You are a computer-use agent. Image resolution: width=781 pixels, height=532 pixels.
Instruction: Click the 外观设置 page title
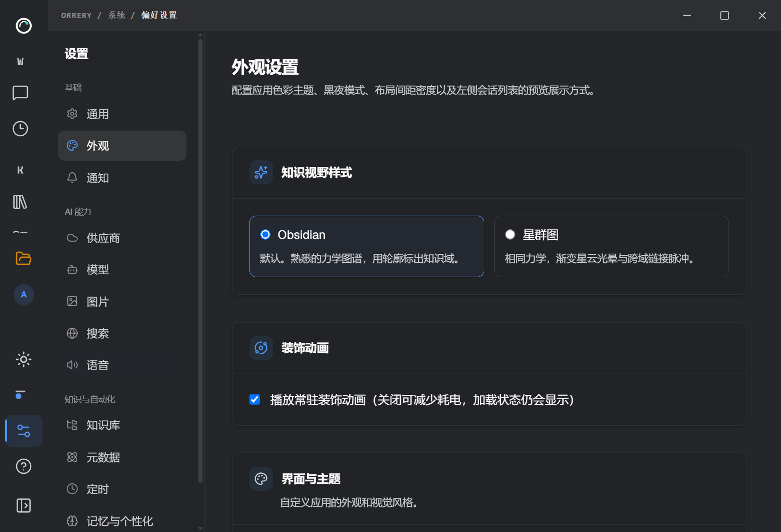[x=265, y=67]
